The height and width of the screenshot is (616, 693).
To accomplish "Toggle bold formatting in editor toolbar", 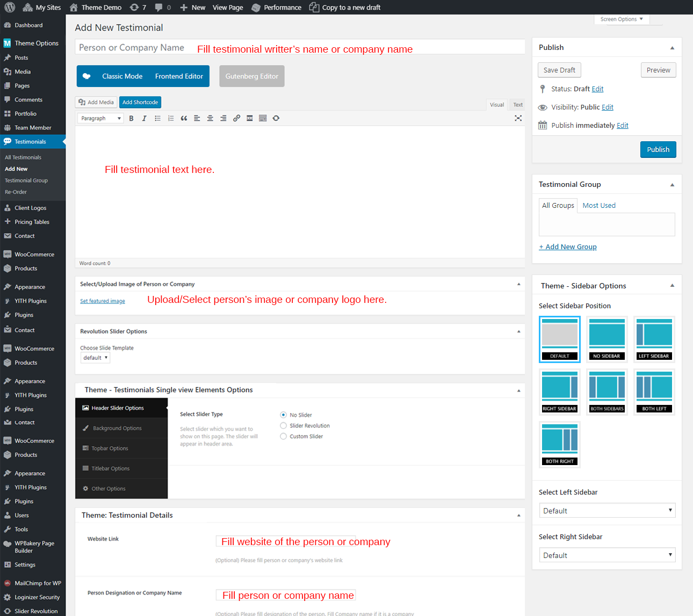I will pyautogui.click(x=131, y=118).
